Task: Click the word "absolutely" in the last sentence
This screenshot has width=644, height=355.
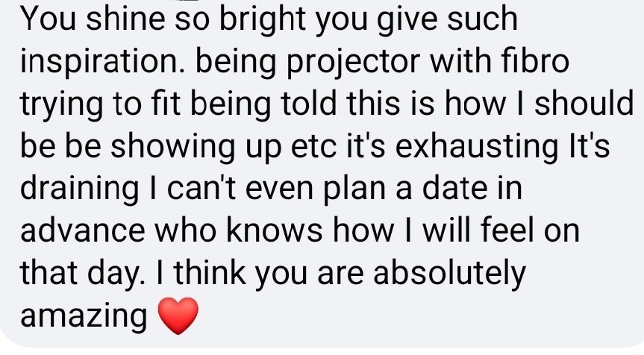Action: click(x=449, y=274)
